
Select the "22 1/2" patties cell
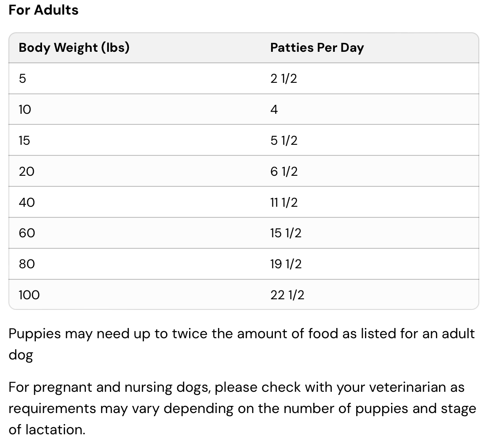287,295
